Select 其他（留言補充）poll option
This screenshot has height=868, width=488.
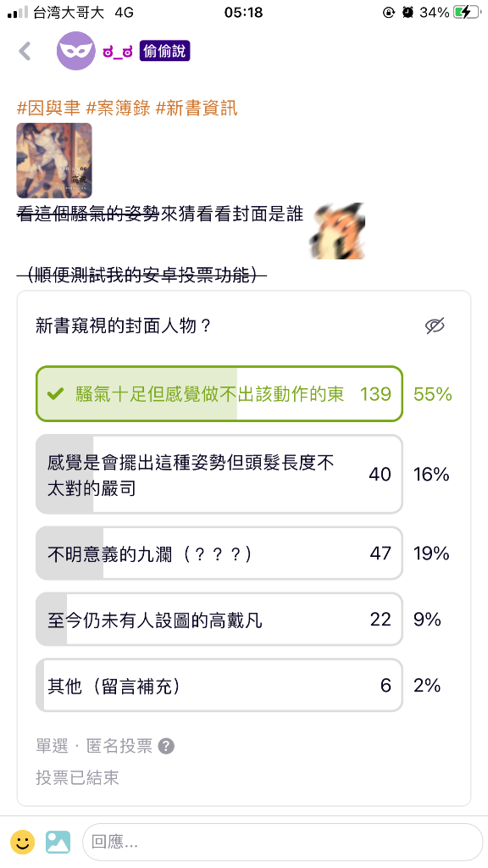click(x=219, y=685)
